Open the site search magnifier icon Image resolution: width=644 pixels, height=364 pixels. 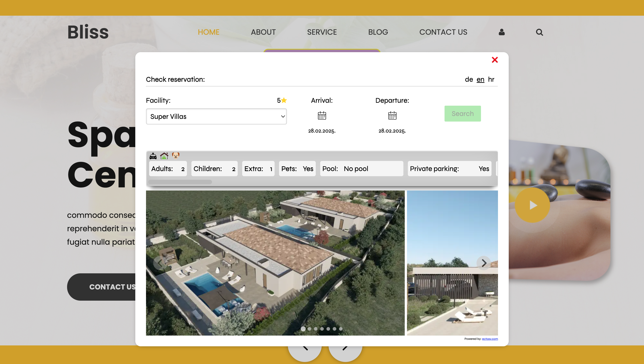(x=539, y=32)
